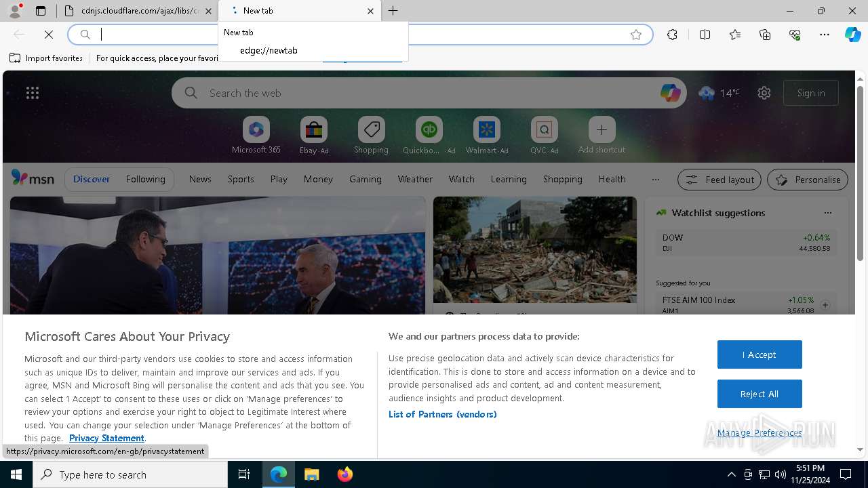Open the Collections icon

765,35
